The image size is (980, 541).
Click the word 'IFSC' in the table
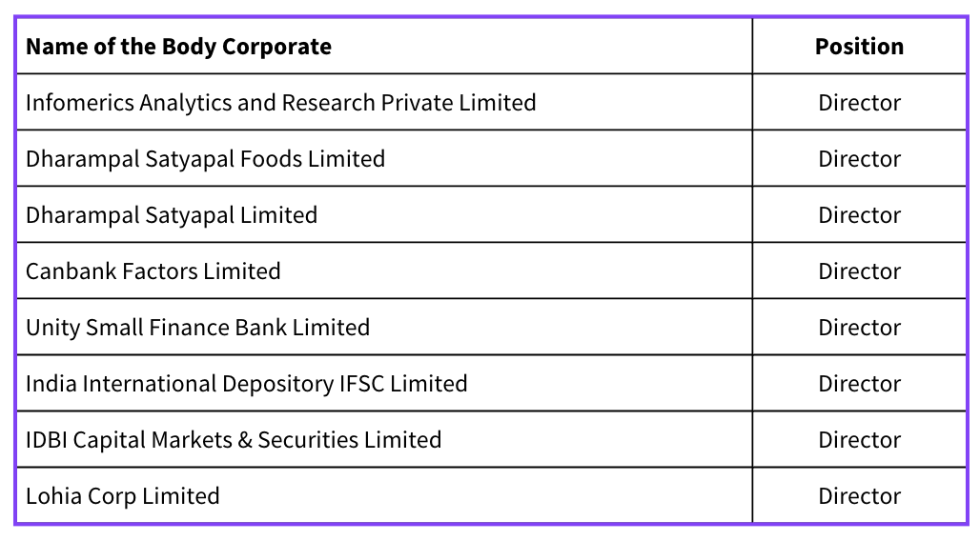[362, 384]
